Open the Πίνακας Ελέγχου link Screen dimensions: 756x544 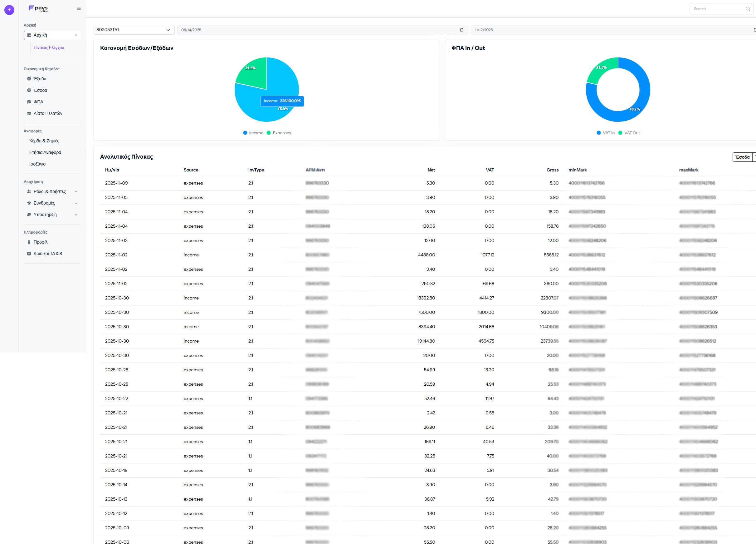49,48
